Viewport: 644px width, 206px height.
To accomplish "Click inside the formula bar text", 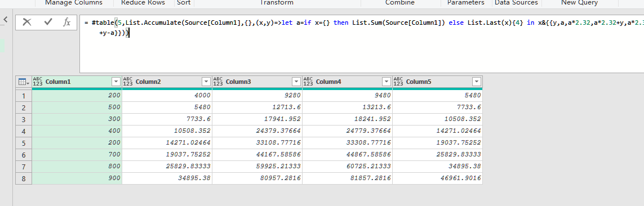I will coord(361,44).
